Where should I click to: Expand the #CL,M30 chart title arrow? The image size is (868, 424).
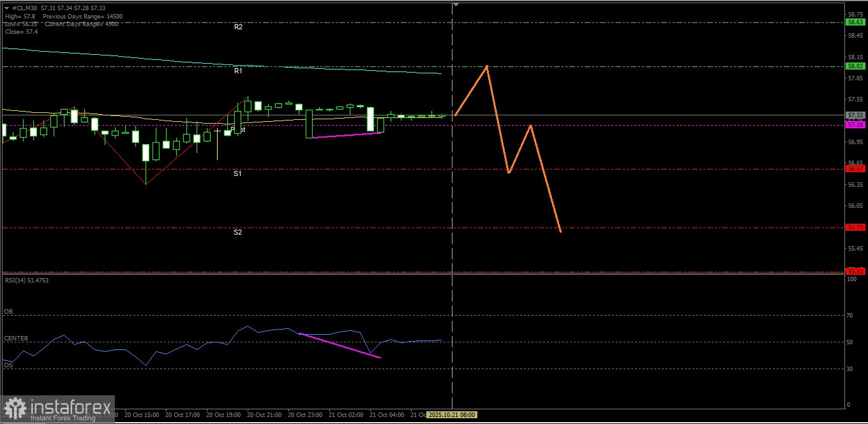(x=6, y=9)
